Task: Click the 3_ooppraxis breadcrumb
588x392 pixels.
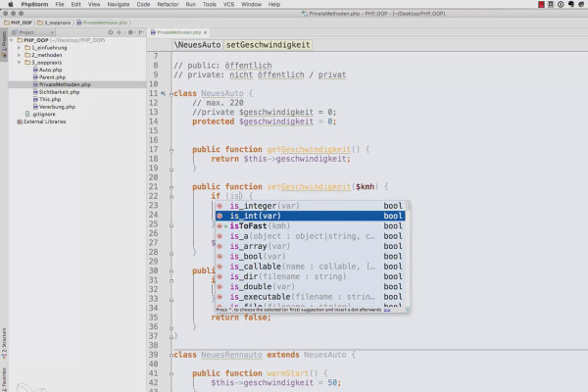Action: pos(54,23)
